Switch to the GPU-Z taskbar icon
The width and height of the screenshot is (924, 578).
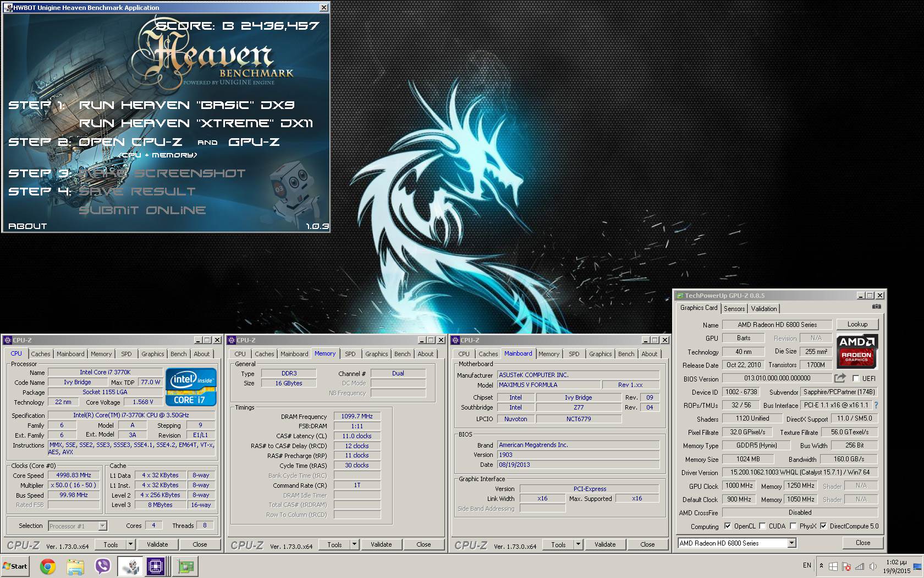point(185,566)
